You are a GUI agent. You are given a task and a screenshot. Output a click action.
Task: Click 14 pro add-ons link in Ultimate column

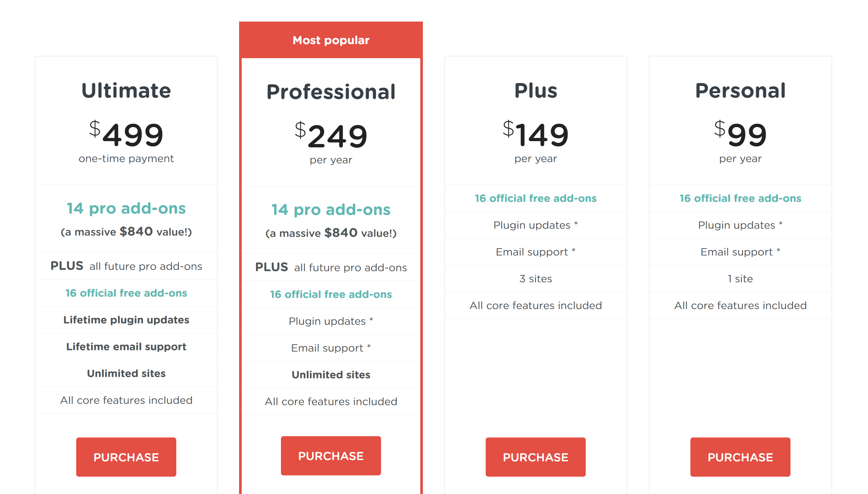tap(126, 208)
